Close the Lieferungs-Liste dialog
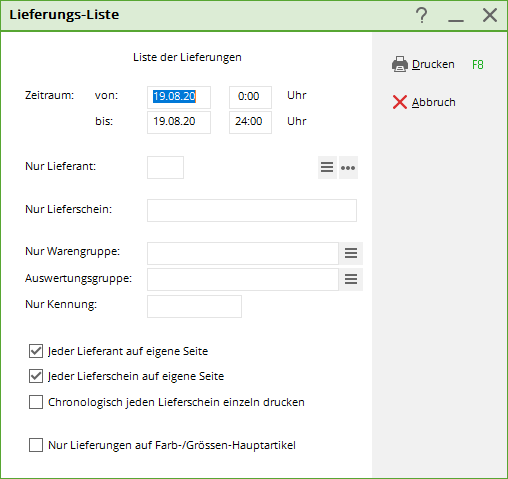Screen dimensions: 508x479 click(x=490, y=15)
